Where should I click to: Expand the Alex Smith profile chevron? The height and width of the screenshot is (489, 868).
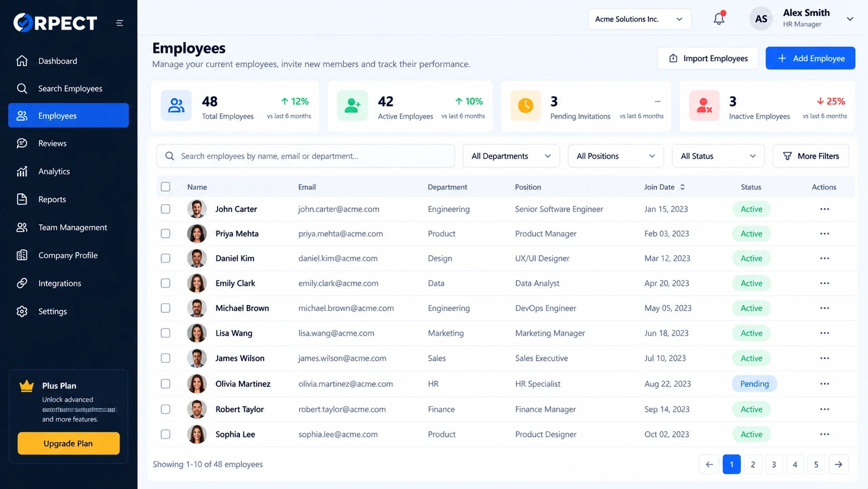point(850,19)
